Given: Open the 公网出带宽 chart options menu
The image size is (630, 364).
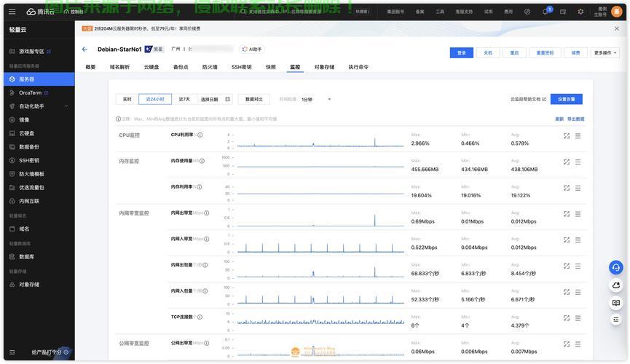Looking at the screenshot, I should click(578, 344).
